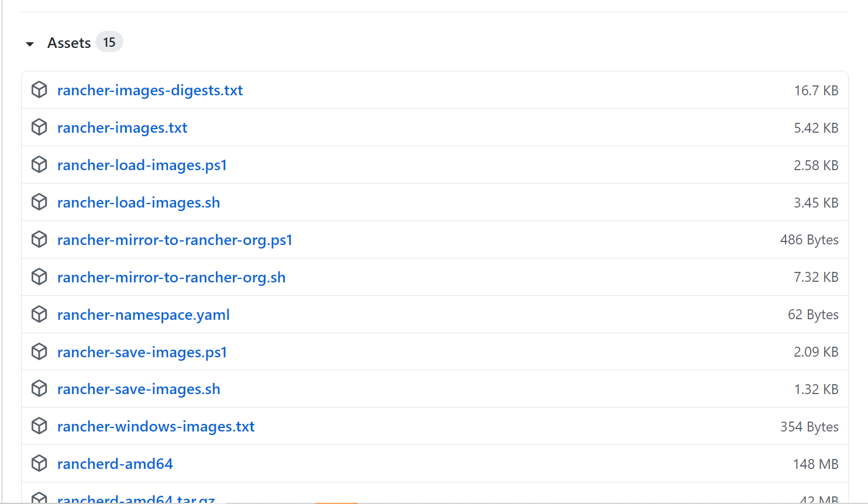Click the 5.42 KB size text
This screenshot has width=868, height=504.
click(816, 128)
